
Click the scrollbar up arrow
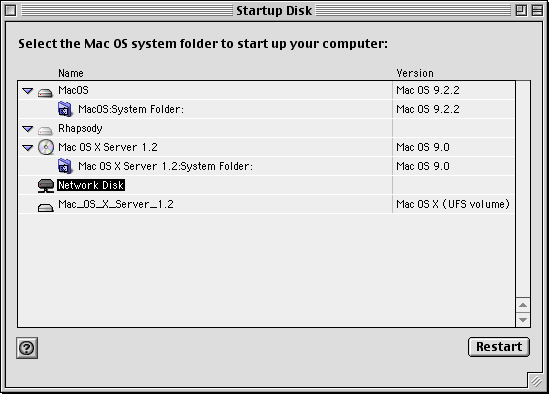(x=523, y=305)
